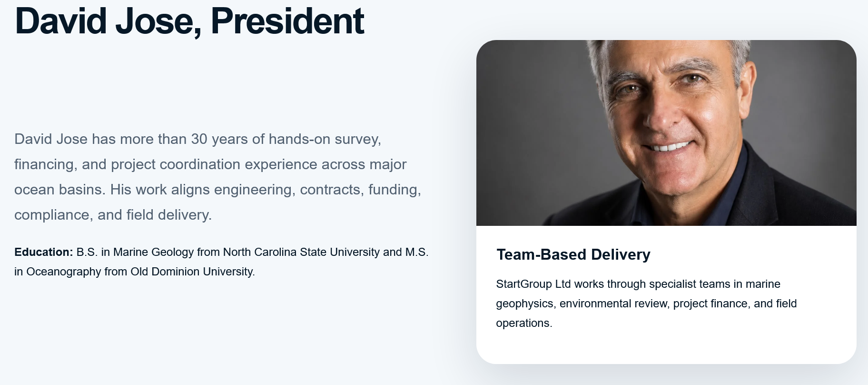Screen dimensions: 868x385
Task: Click "hands-on survey" in the biography
Action: tap(325, 139)
